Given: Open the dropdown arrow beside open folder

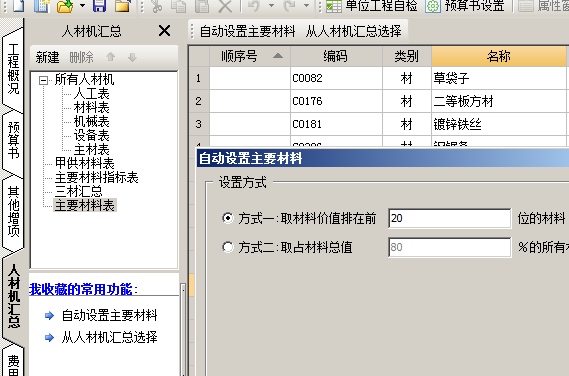Looking at the screenshot, I should (82, 5).
